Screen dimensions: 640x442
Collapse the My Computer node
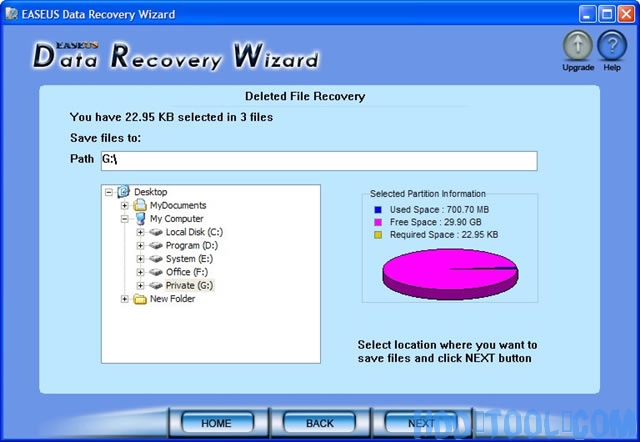click(x=124, y=219)
